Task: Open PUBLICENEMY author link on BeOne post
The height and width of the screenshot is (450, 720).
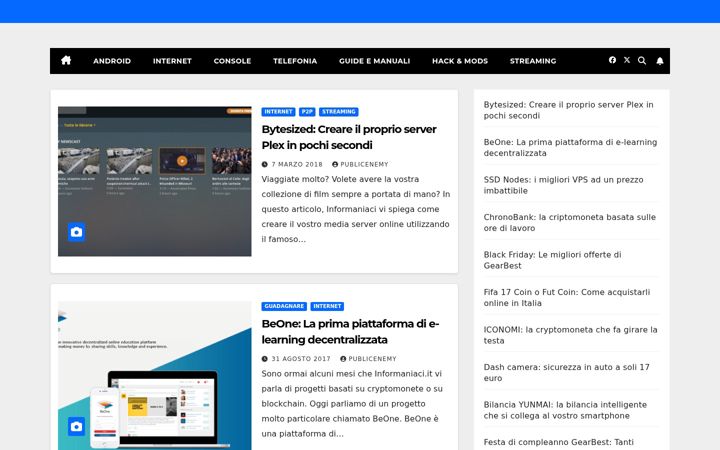Action: click(x=372, y=359)
